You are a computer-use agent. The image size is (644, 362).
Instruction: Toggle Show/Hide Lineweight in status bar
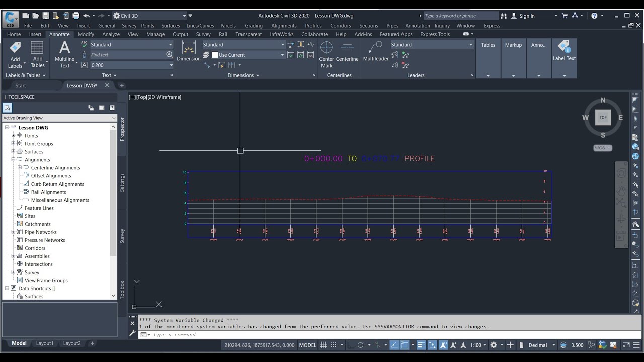click(x=421, y=345)
